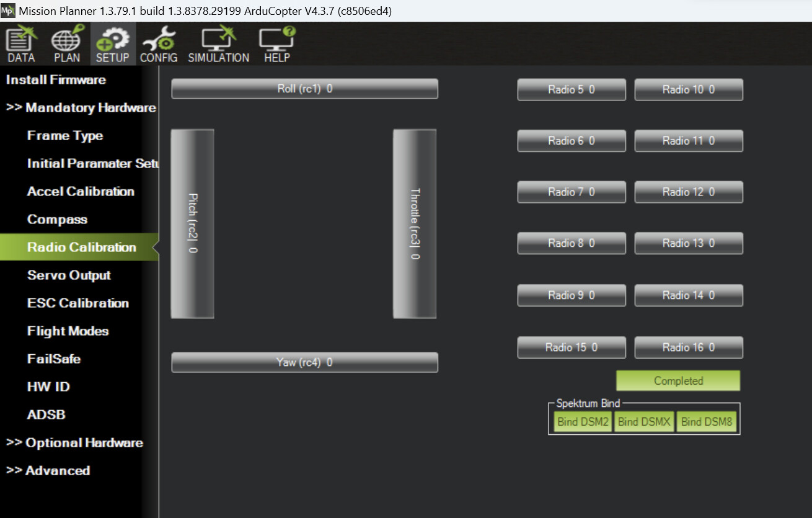Click the Radio 6 channel bar
The height and width of the screenshot is (518, 812).
[x=571, y=141]
